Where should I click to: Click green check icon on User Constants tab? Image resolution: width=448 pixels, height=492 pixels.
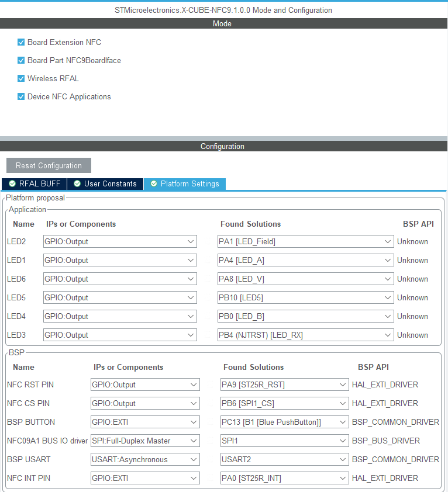(77, 183)
